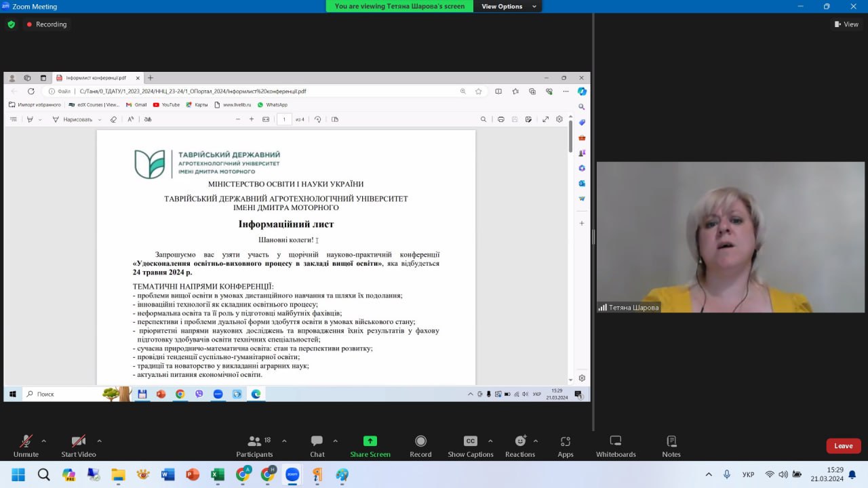Viewport: 868px width, 488px height.
Task: Open Edge settings and more menu
Action: [566, 91]
